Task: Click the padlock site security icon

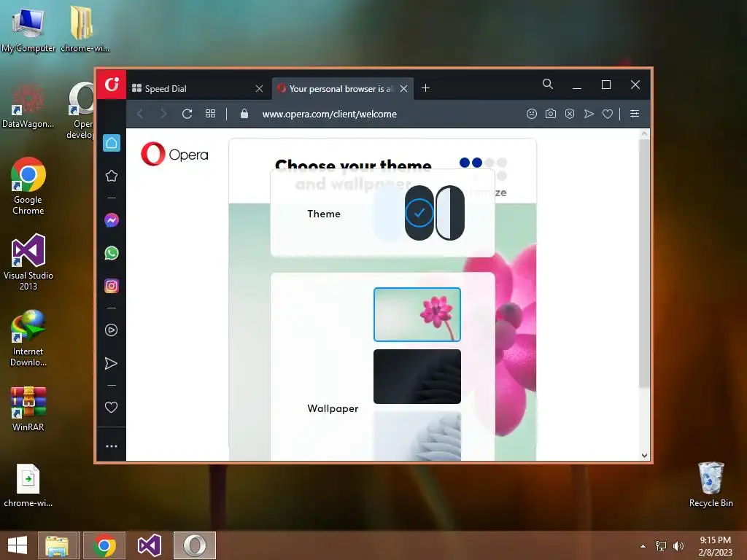Action: click(244, 114)
